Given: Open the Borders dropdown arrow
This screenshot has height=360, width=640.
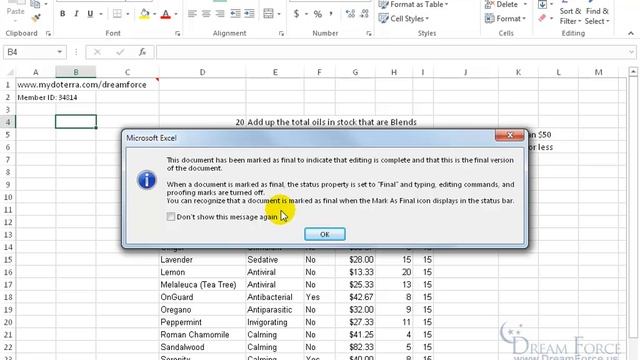Looking at the screenshot, I should point(128,14).
